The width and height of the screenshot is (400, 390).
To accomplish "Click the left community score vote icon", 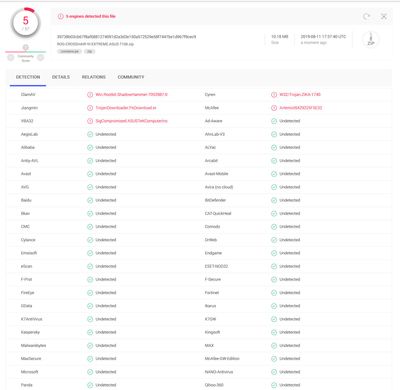I will coord(11,58).
